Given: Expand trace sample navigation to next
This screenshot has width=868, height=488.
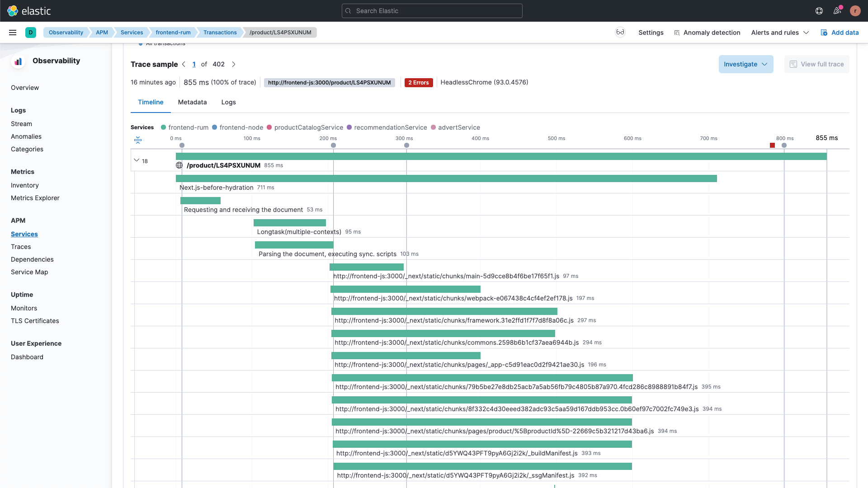Looking at the screenshot, I should (234, 64).
